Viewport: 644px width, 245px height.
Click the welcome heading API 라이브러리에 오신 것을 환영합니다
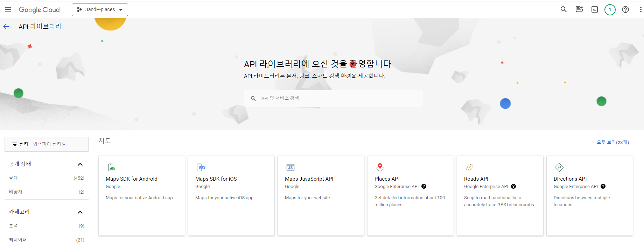click(x=317, y=64)
